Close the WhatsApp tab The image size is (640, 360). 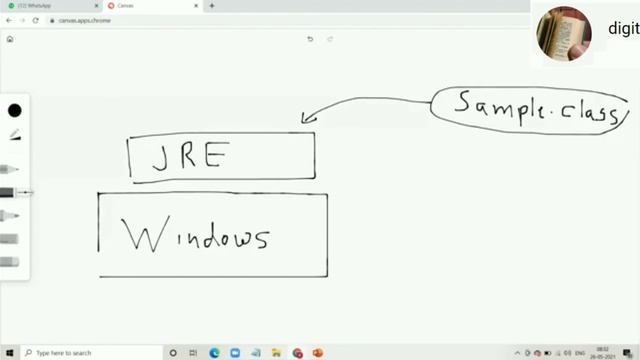point(97,6)
